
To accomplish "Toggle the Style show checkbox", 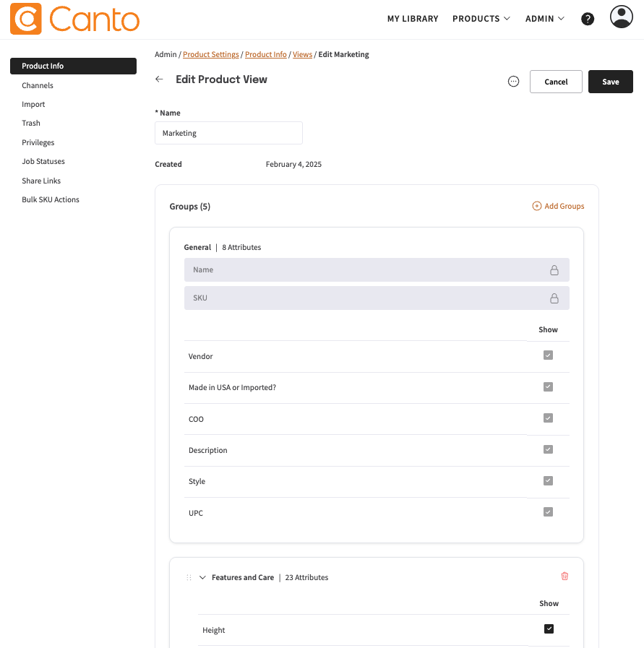I will [x=548, y=480].
